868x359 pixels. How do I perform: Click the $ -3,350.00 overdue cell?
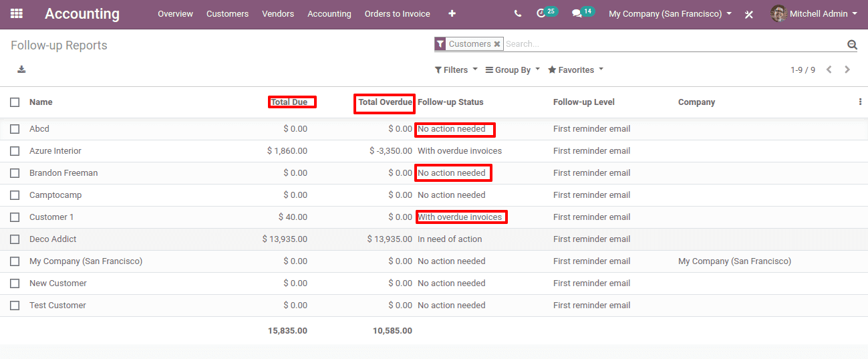(391, 151)
